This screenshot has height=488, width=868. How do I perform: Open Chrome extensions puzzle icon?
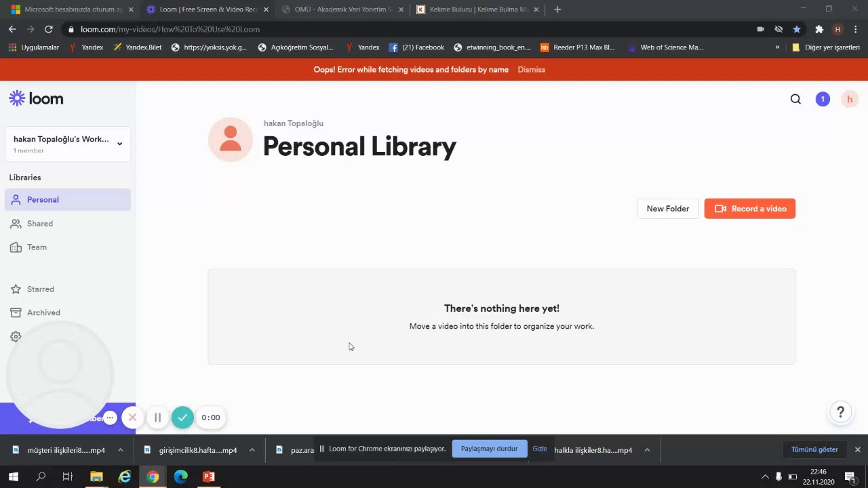(x=819, y=29)
